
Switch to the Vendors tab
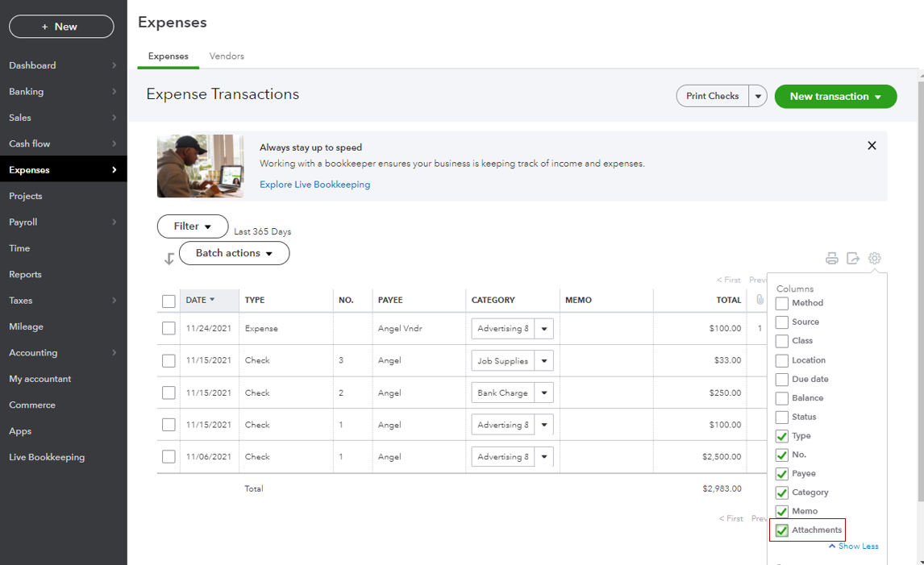pyautogui.click(x=227, y=56)
